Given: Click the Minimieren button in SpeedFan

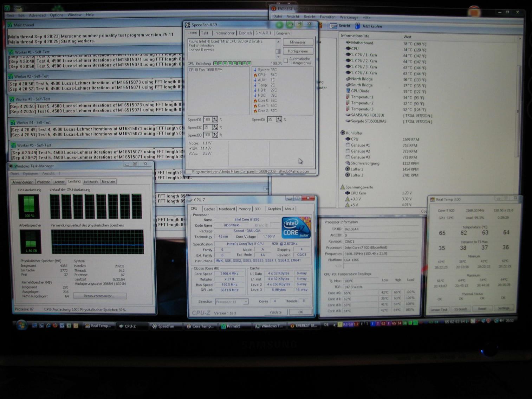Looking at the screenshot, I should 298,42.
